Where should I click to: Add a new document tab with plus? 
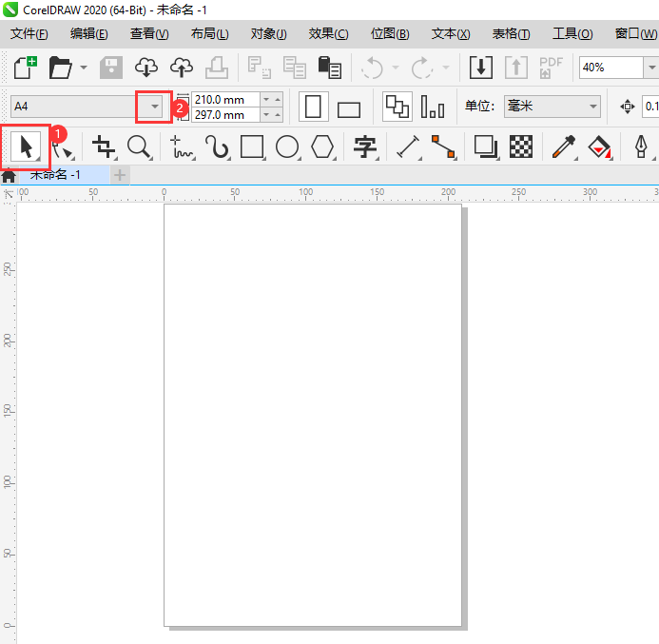(120, 175)
